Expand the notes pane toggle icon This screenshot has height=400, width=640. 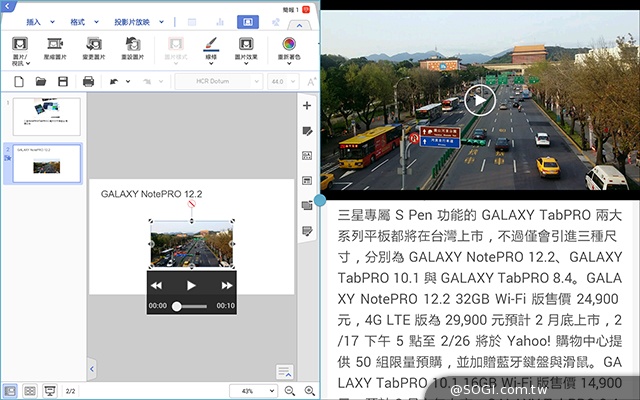284,372
